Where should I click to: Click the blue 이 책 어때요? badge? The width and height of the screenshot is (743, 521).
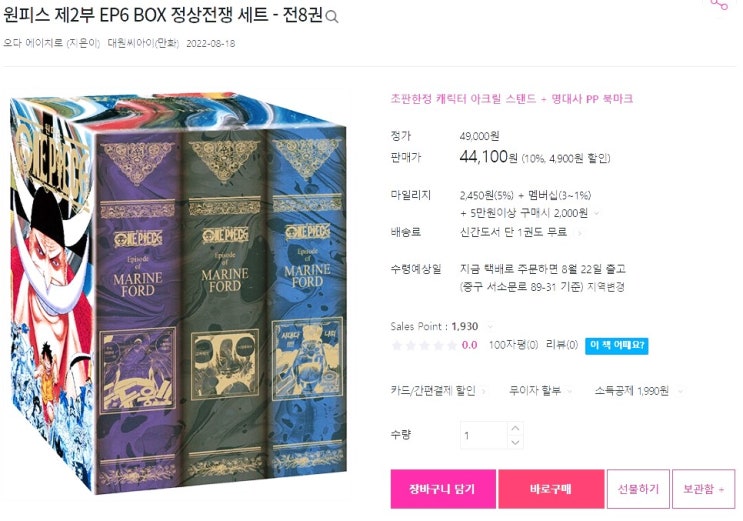[x=616, y=345]
